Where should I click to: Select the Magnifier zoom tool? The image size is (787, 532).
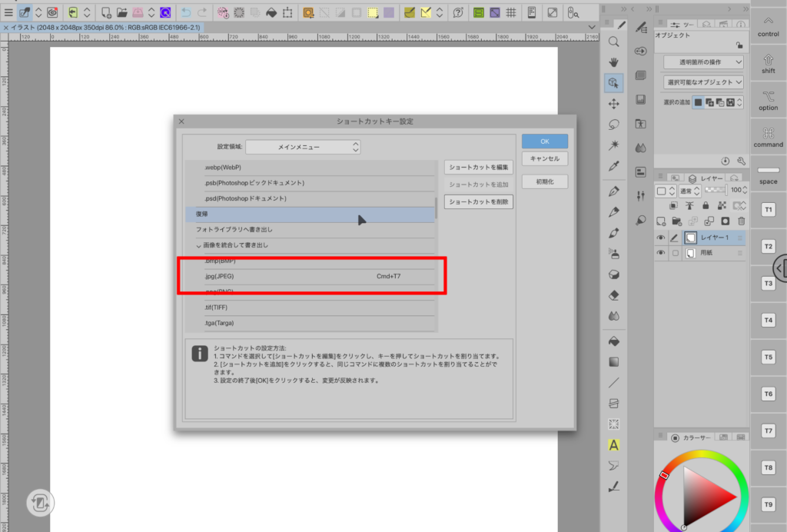(614, 42)
